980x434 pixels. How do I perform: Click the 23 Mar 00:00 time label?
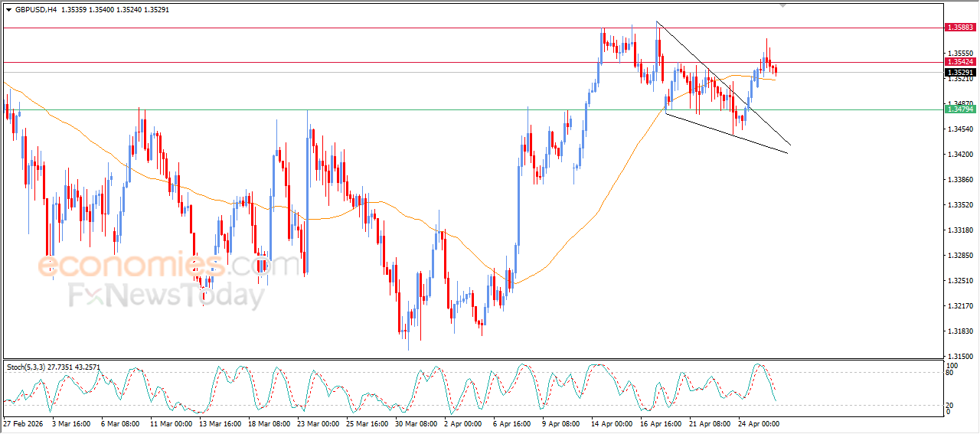tap(318, 423)
